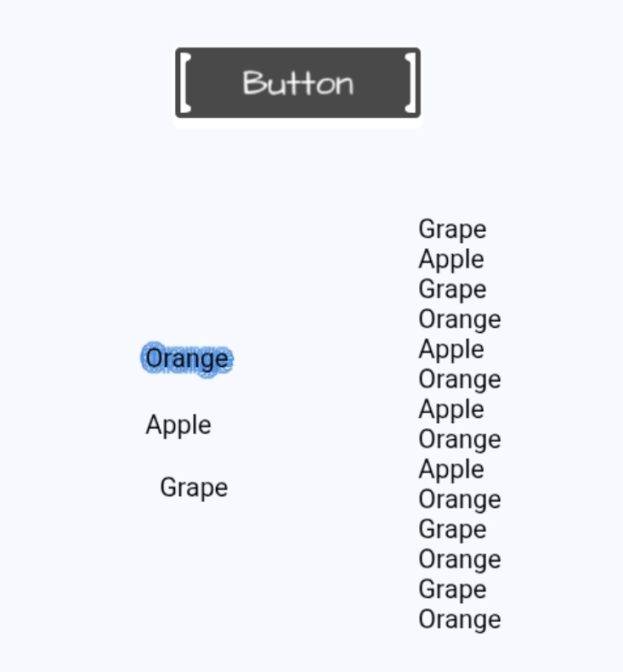Viewport: 623px width, 672px height.
Task: Pick the first Orange in the long list
Action: coord(460,319)
